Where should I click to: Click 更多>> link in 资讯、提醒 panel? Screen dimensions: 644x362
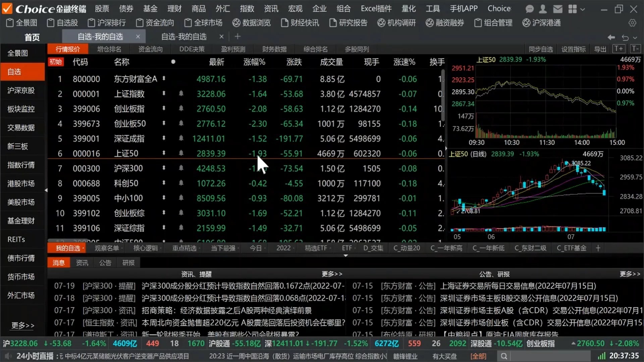(332, 274)
